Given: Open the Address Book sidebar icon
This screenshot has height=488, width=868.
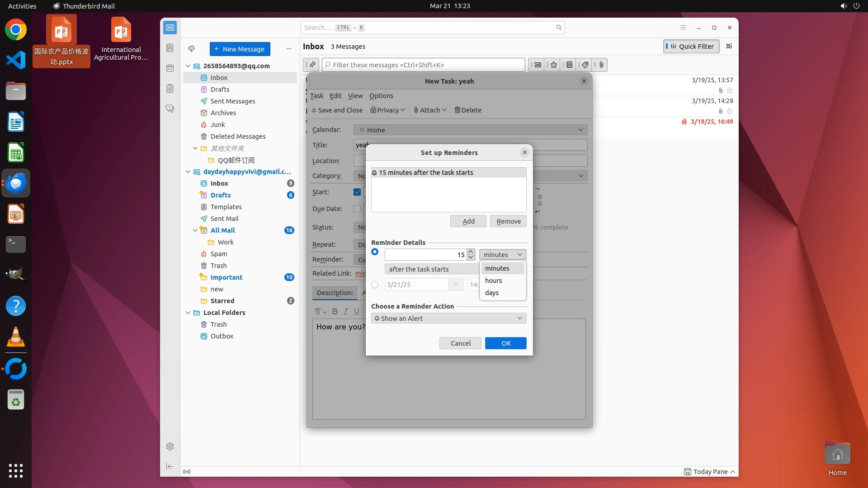Looking at the screenshot, I should (170, 48).
